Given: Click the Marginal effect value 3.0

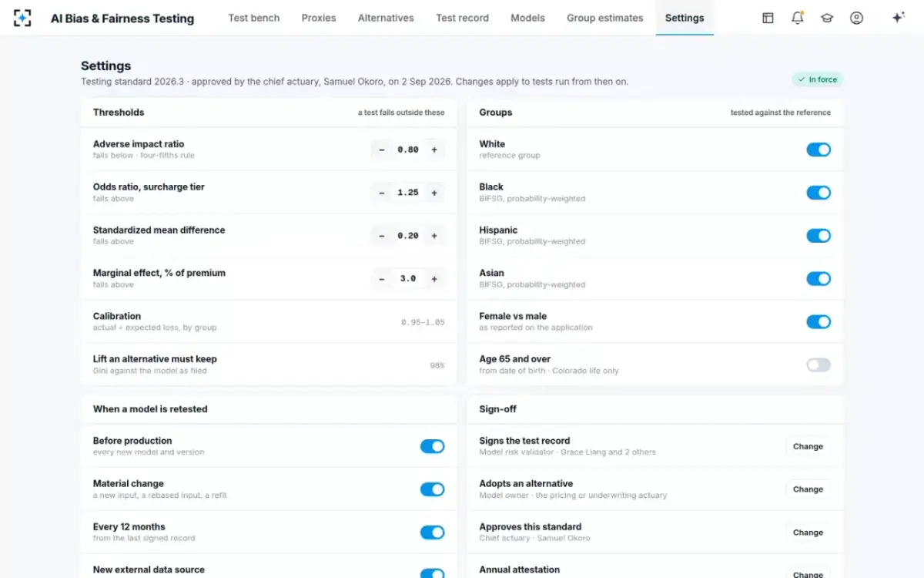Looking at the screenshot, I should [408, 279].
